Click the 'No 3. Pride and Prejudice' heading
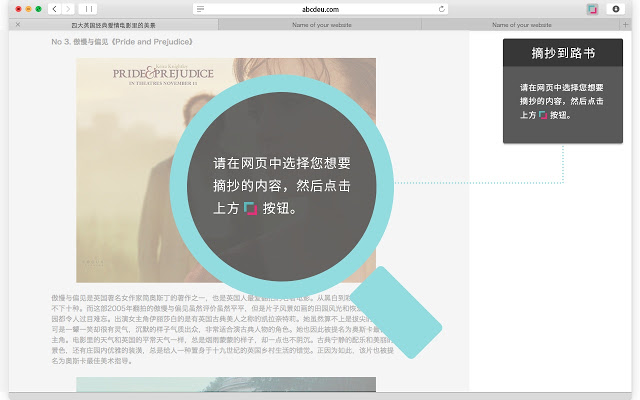The image size is (640, 400). coord(122,42)
